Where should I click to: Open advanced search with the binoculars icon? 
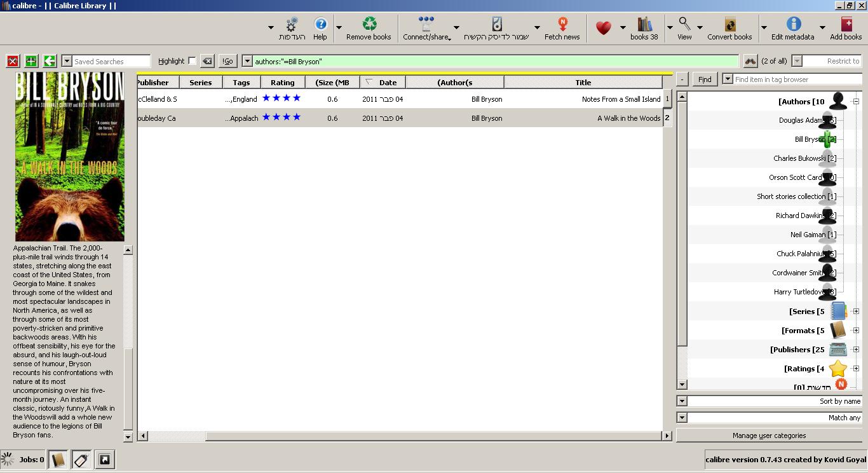pyautogui.click(x=750, y=61)
